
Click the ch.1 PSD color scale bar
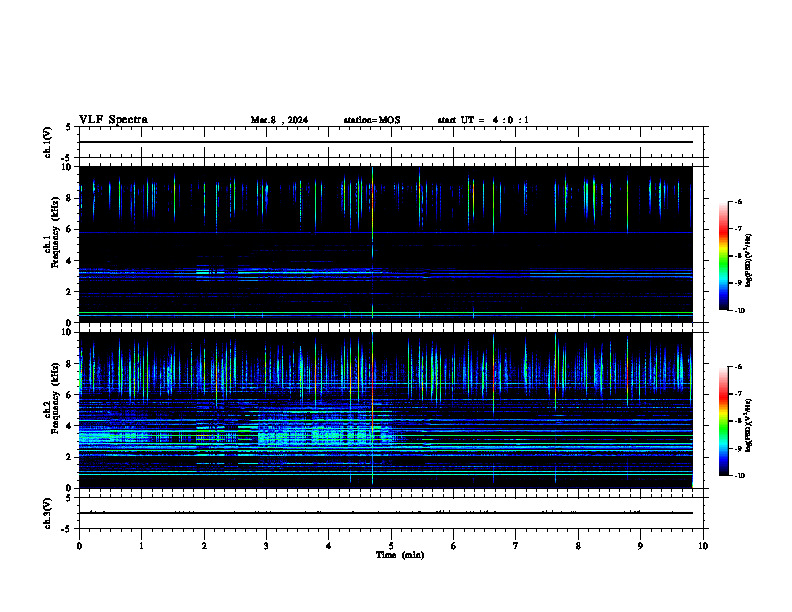coord(724,256)
